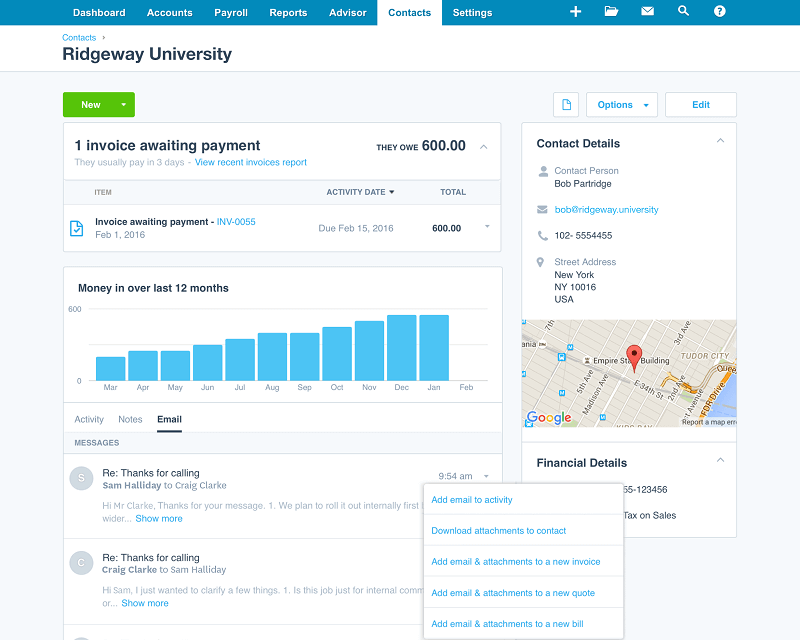Open the help question mark icon

719,12
